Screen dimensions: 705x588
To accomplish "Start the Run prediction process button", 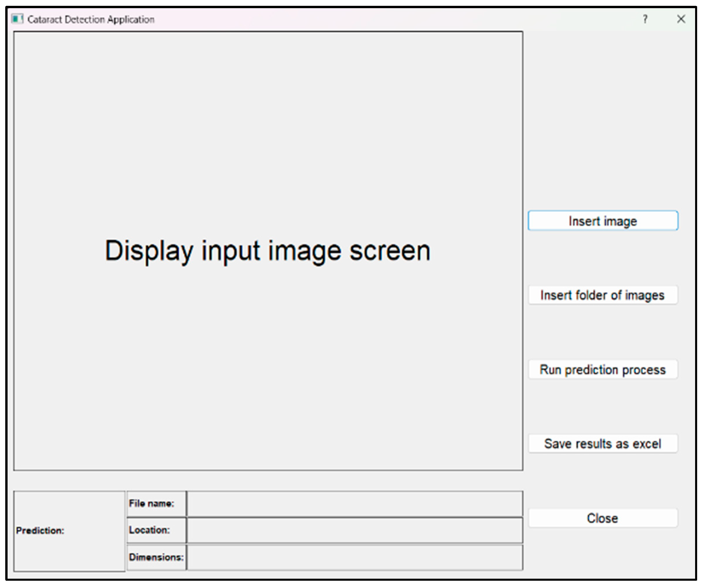I will [603, 370].
